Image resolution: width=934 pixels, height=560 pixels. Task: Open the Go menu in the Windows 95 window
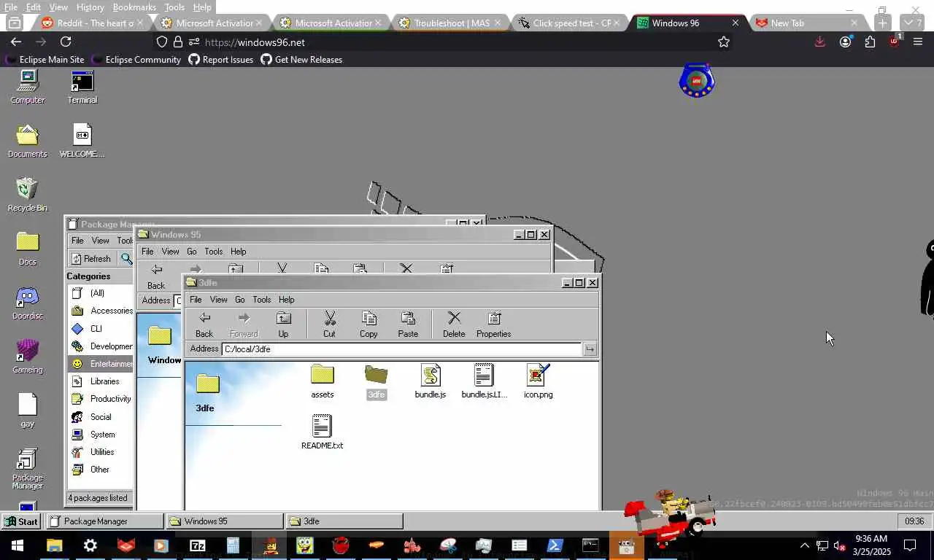pos(192,252)
